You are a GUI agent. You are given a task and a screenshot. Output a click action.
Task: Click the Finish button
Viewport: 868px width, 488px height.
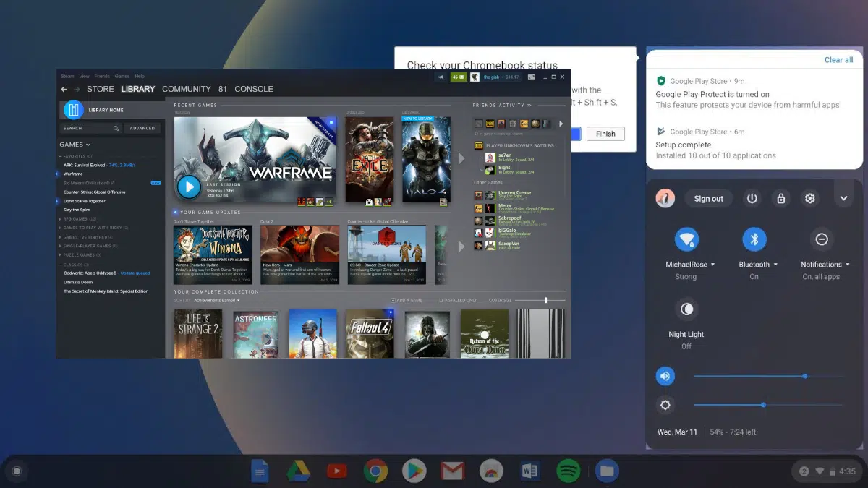click(605, 134)
